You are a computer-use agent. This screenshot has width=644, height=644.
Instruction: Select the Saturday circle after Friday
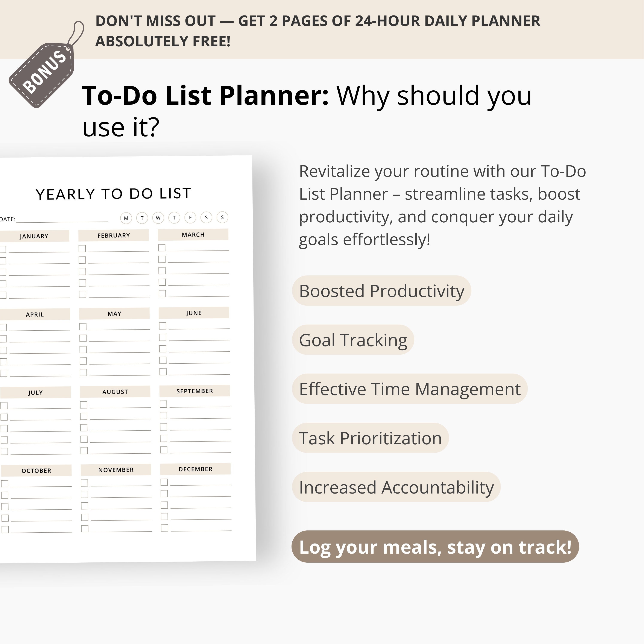tap(206, 218)
